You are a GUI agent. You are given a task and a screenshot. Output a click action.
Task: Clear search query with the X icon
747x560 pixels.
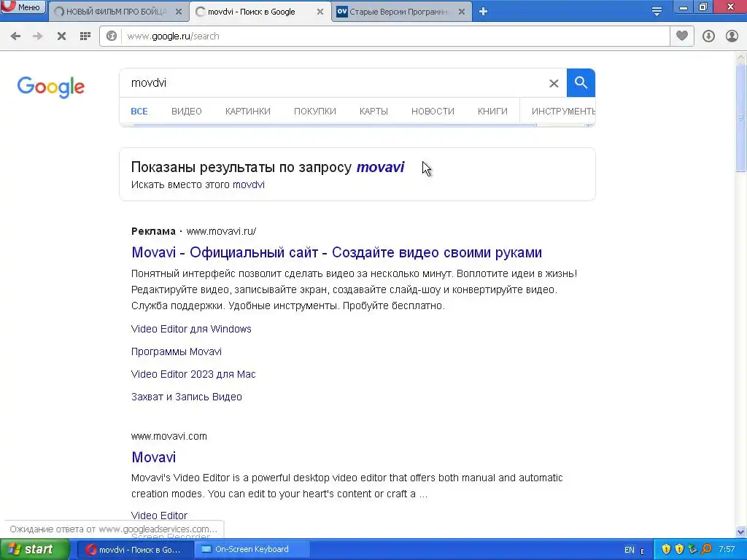(554, 83)
